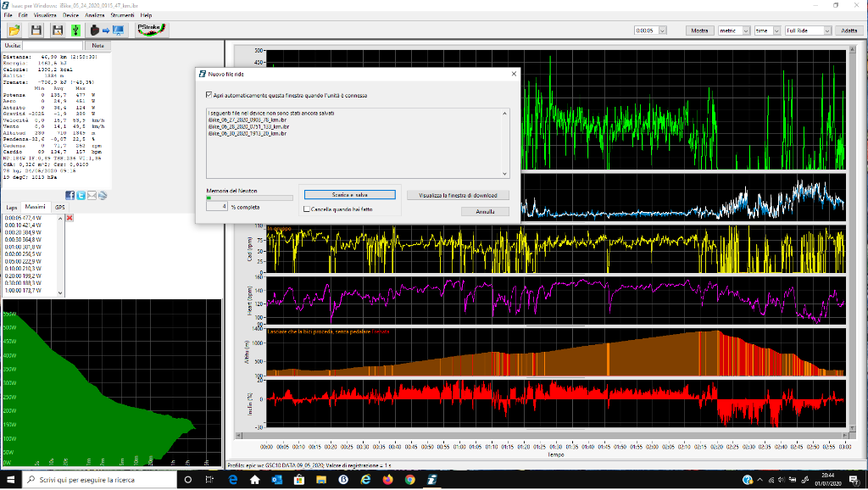This screenshot has height=490, width=868.
Task: Share the ride via the Twitter icon
Action: tap(81, 195)
